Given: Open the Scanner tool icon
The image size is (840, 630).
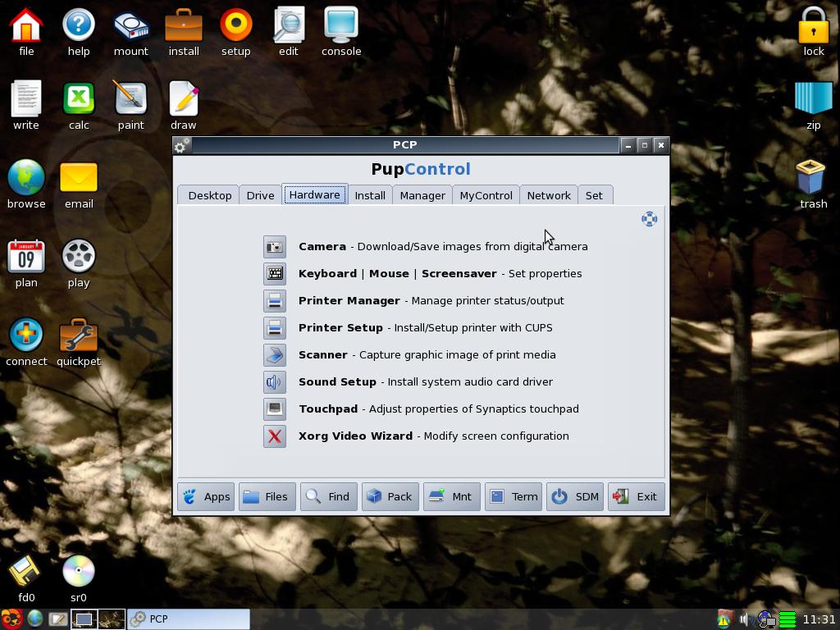Looking at the screenshot, I should coord(274,354).
